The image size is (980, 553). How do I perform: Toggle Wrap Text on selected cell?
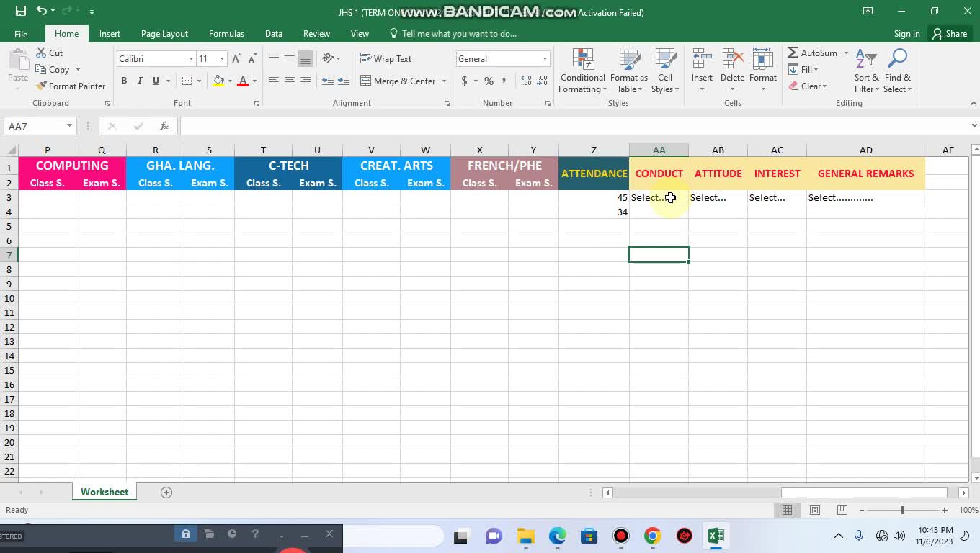click(386, 59)
